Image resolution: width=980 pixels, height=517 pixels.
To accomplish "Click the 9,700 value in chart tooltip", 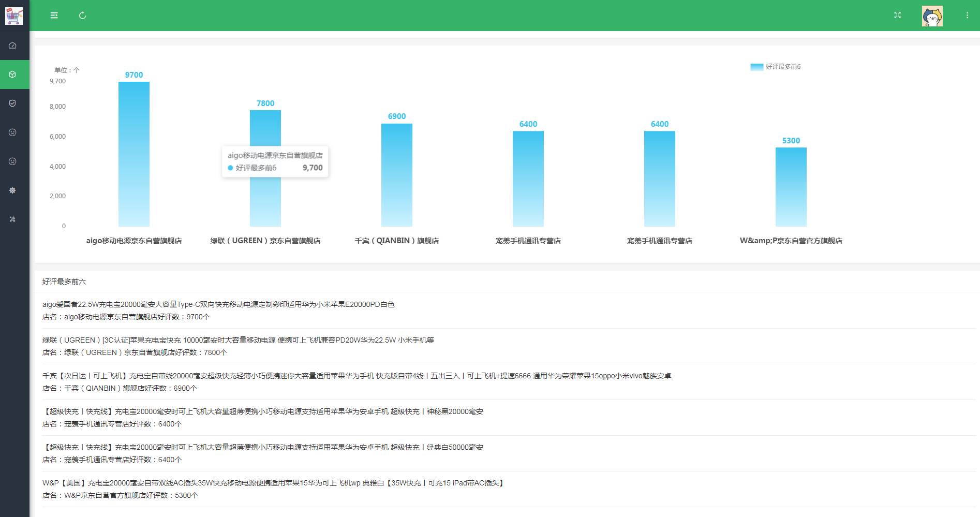I will (313, 168).
